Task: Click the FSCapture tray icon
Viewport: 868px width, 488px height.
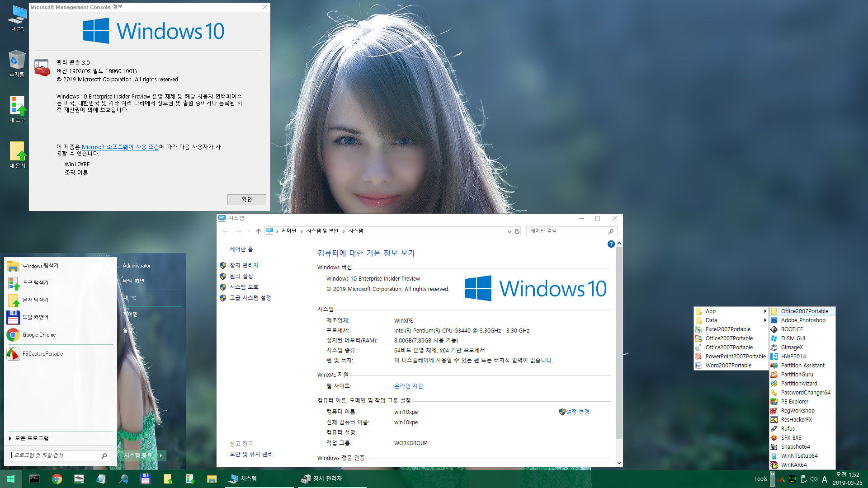Action: pos(782,479)
